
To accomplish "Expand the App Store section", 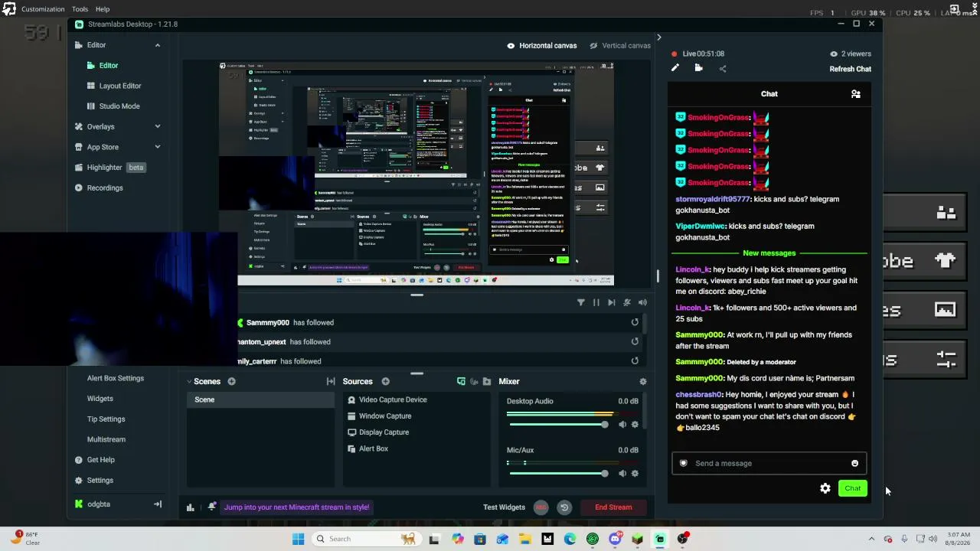I will pos(158,147).
